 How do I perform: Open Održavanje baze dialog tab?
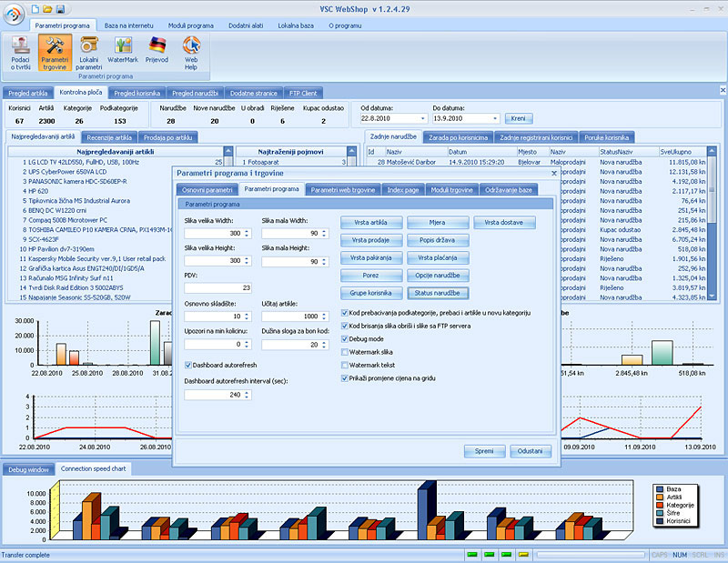pyautogui.click(x=509, y=189)
